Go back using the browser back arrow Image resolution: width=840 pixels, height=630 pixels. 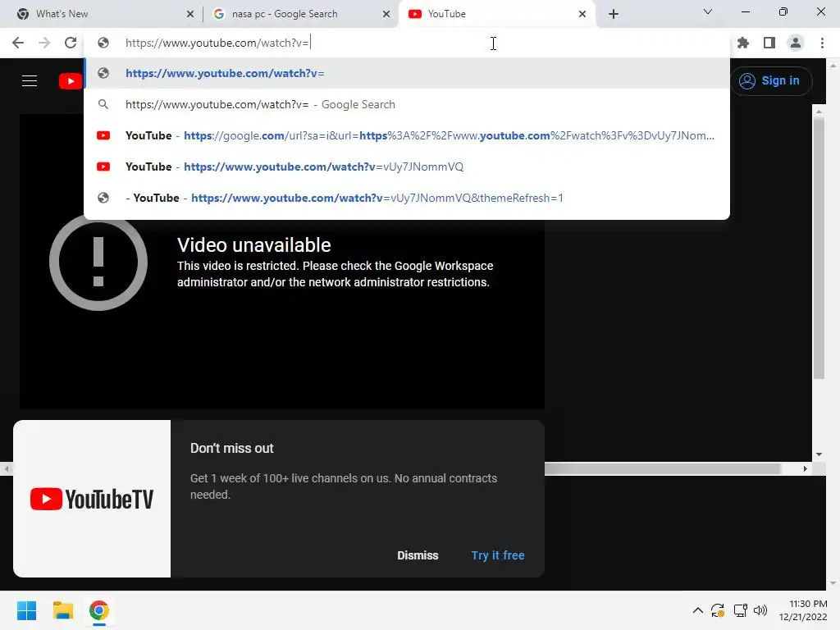18,43
